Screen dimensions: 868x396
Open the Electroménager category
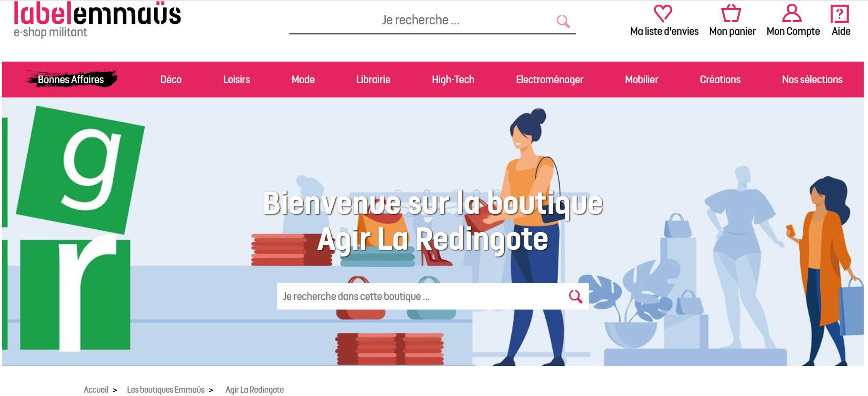point(550,80)
